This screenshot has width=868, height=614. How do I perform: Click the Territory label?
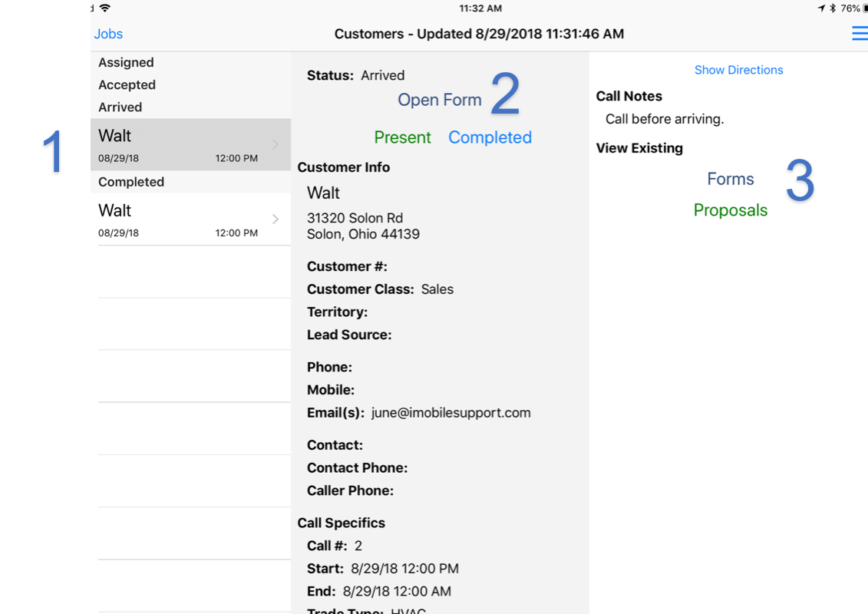click(x=337, y=312)
